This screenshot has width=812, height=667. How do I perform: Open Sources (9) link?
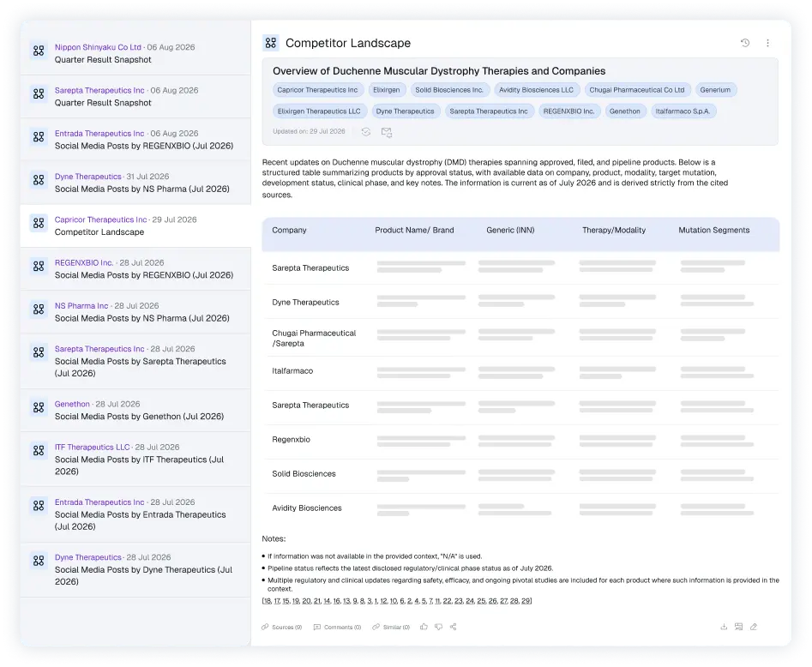click(x=282, y=627)
